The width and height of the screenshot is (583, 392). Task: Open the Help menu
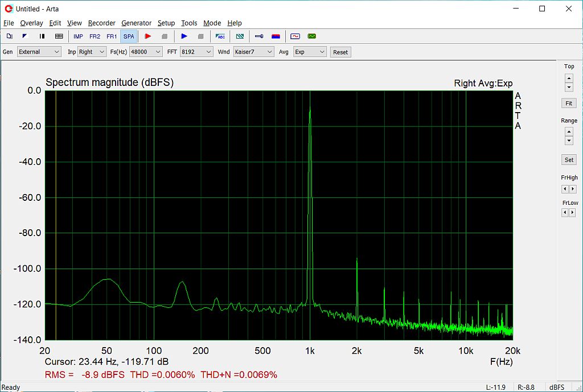pos(235,23)
